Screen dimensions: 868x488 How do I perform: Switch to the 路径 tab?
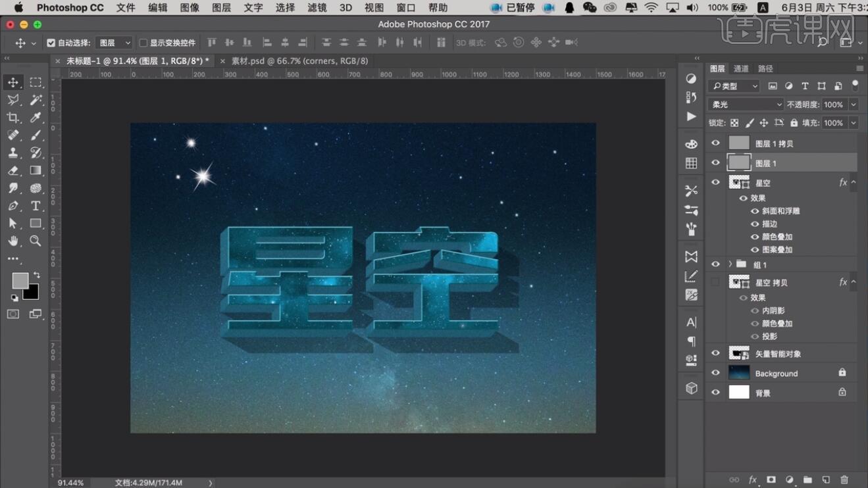coord(765,68)
